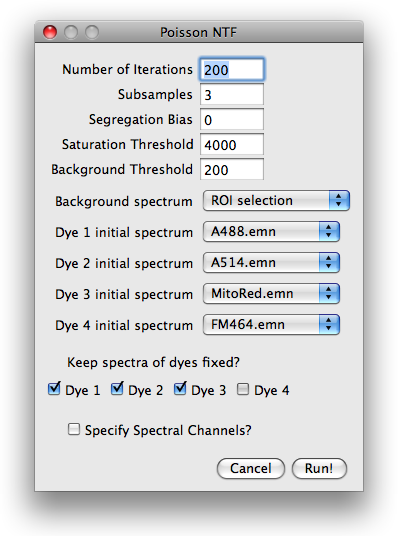407x536 pixels.
Task: Click the Saturation Threshold field
Action: click(x=232, y=144)
